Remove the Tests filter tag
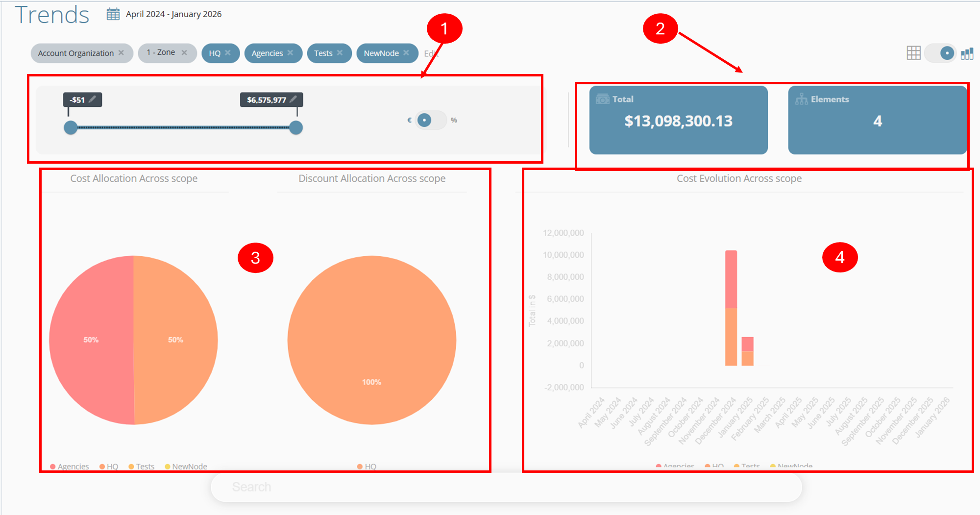The height and width of the screenshot is (515, 980). point(340,52)
